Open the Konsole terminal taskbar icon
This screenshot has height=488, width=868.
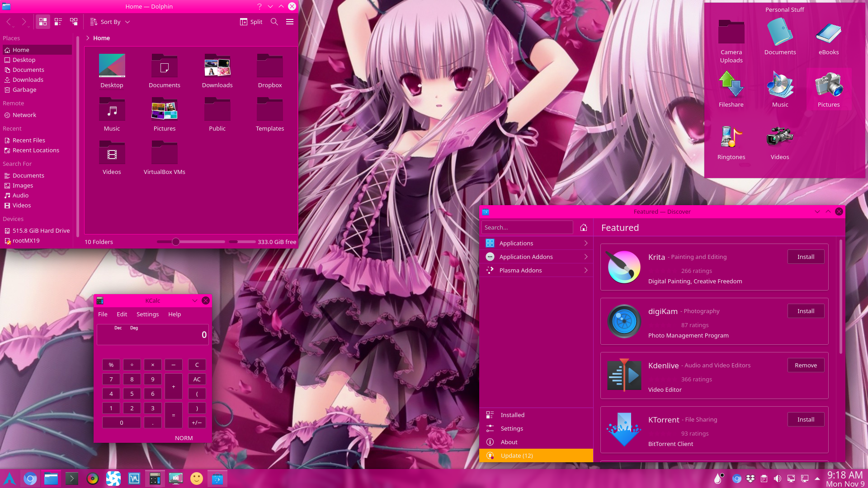(72, 479)
